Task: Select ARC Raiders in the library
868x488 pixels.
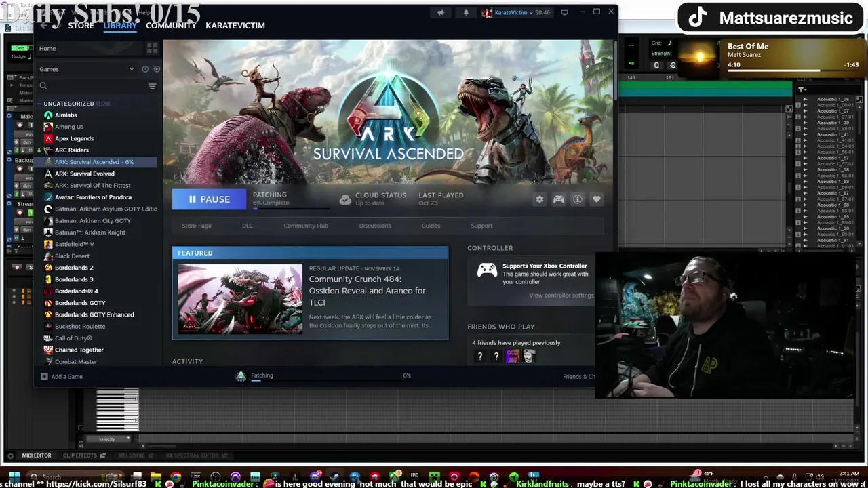Action: 72,150
